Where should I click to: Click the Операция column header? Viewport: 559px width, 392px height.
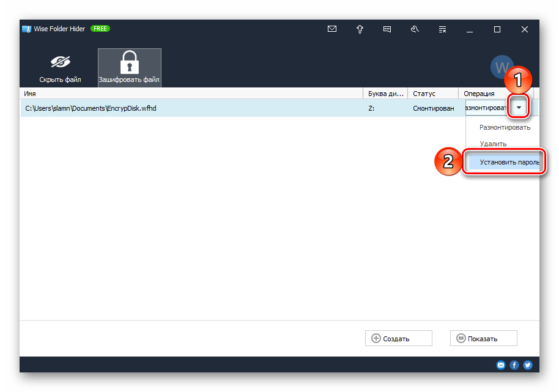495,94
